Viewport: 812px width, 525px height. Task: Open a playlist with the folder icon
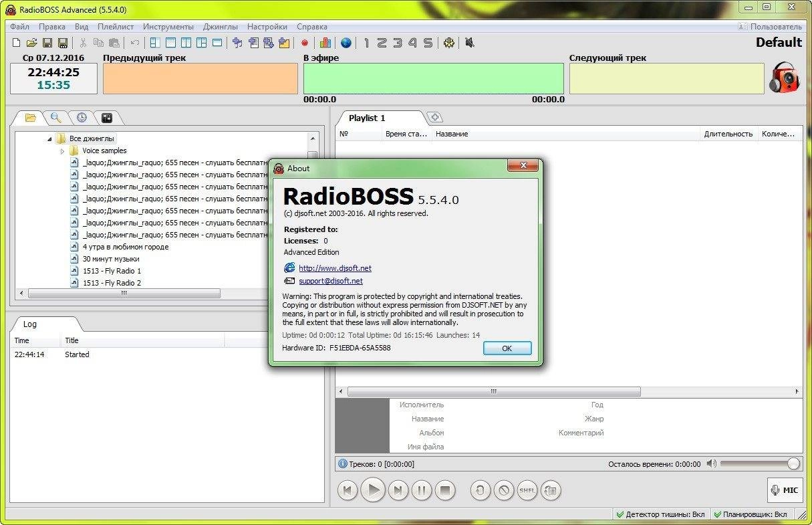click(x=31, y=43)
